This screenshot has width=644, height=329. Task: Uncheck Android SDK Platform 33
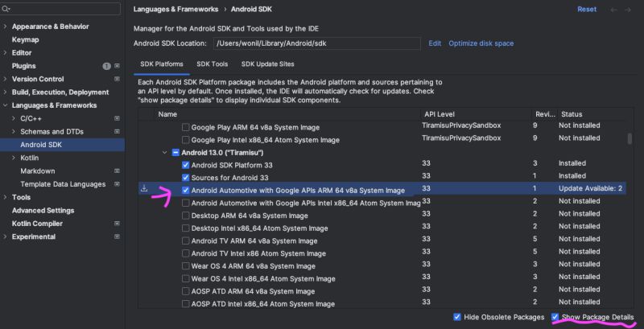pyautogui.click(x=186, y=166)
